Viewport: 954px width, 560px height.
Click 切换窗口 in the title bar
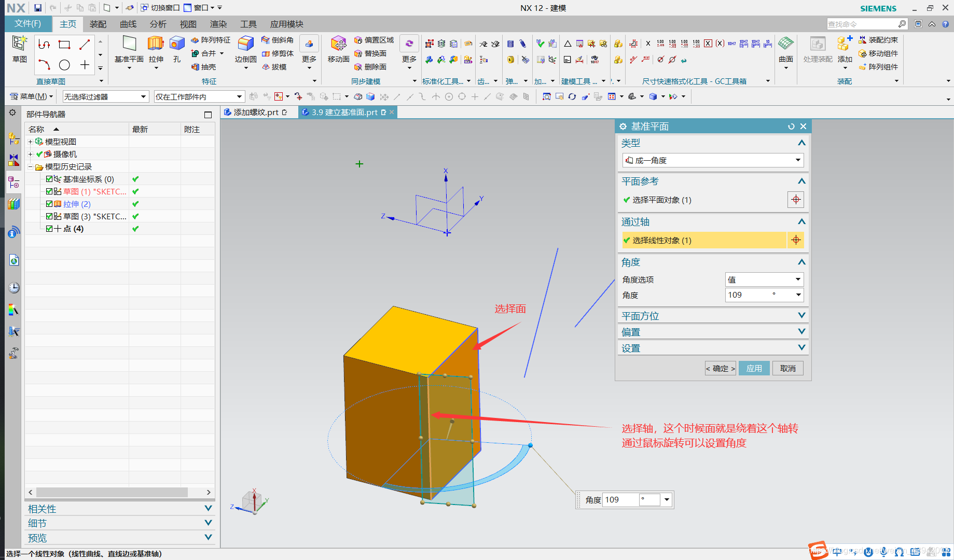[160, 8]
